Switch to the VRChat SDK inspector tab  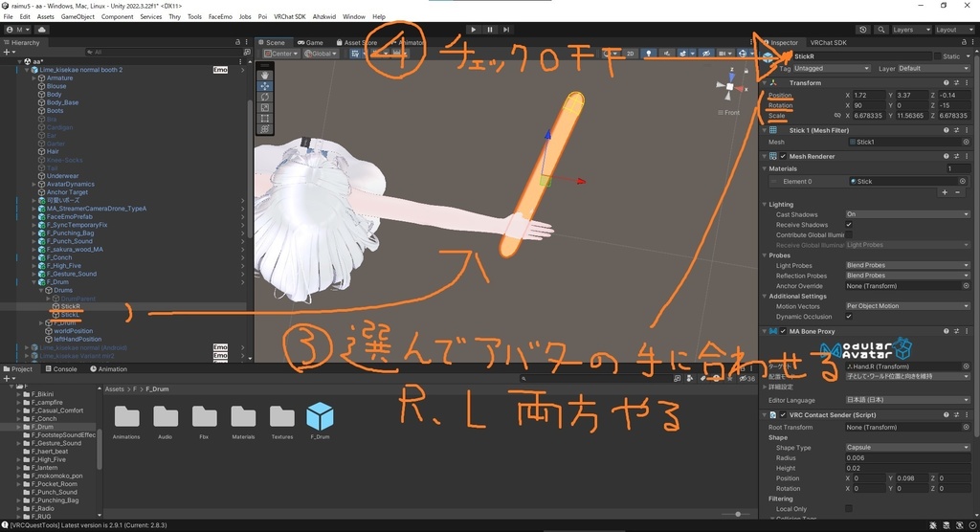[828, 42]
